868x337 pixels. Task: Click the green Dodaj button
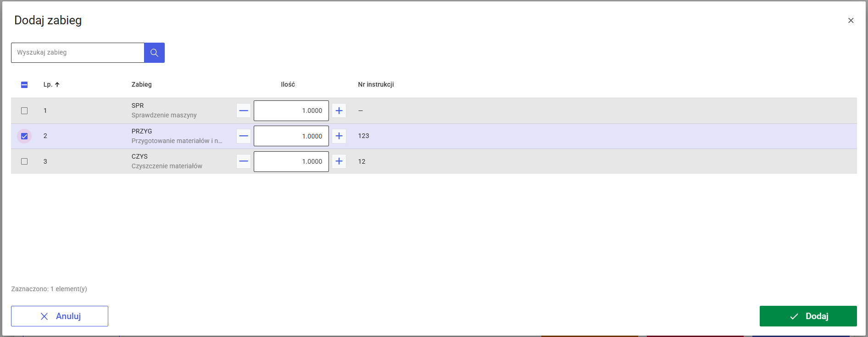tap(808, 316)
